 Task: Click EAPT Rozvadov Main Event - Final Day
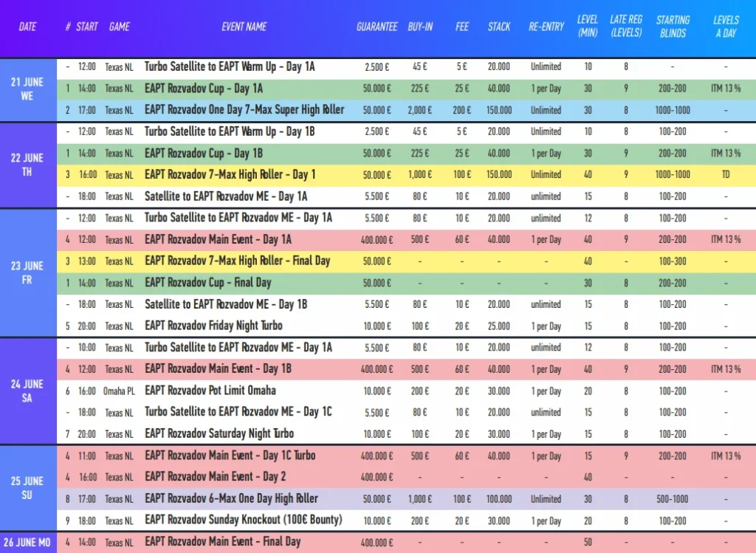pyautogui.click(x=222, y=542)
